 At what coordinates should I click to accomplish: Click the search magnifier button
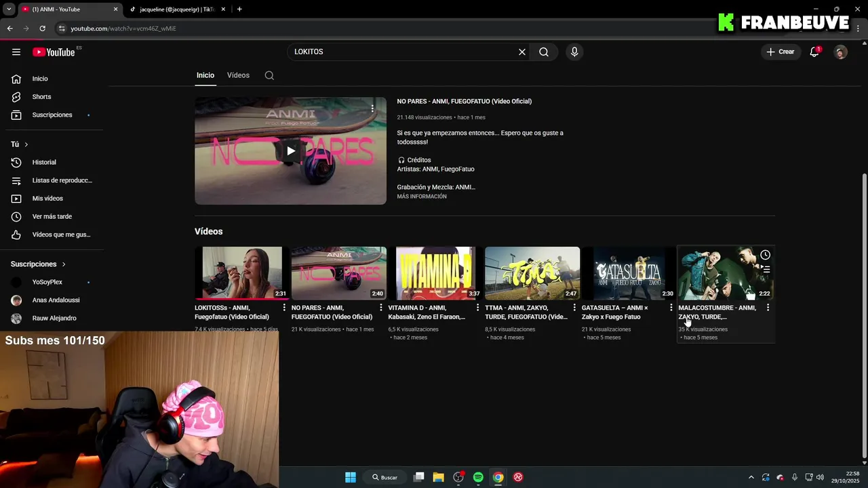click(x=544, y=52)
